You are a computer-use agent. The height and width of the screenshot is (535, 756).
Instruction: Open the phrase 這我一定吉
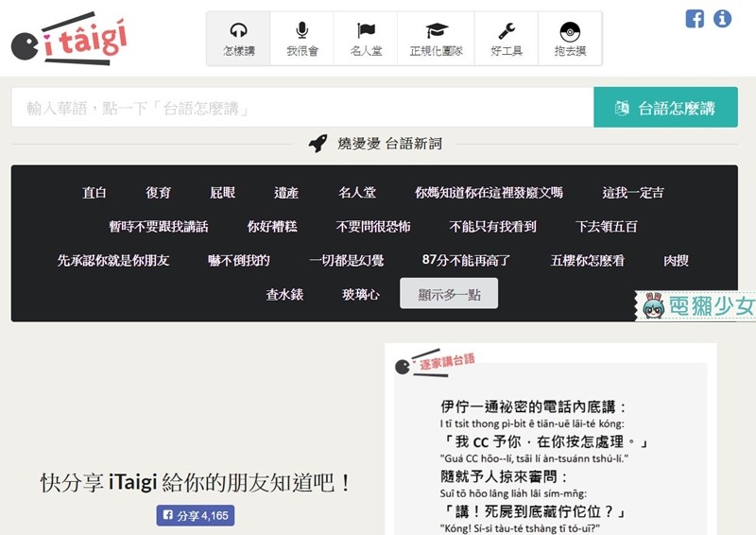(x=633, y=193)
